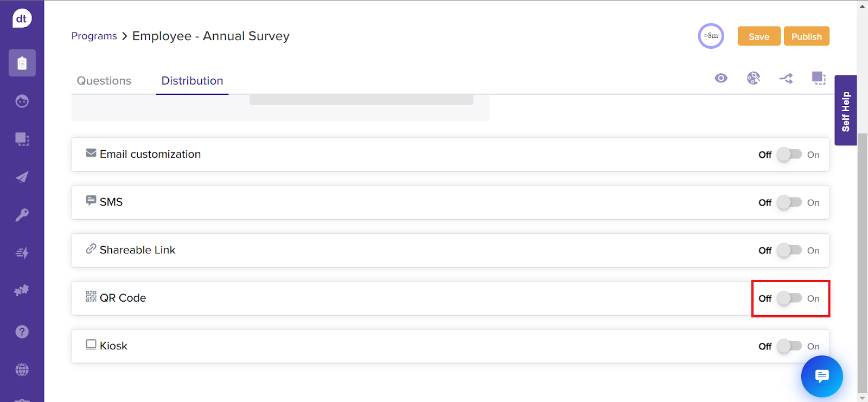This screenshot has width=868, height=402.
Task: Click the eye preview icon
Action: [721, 78]
